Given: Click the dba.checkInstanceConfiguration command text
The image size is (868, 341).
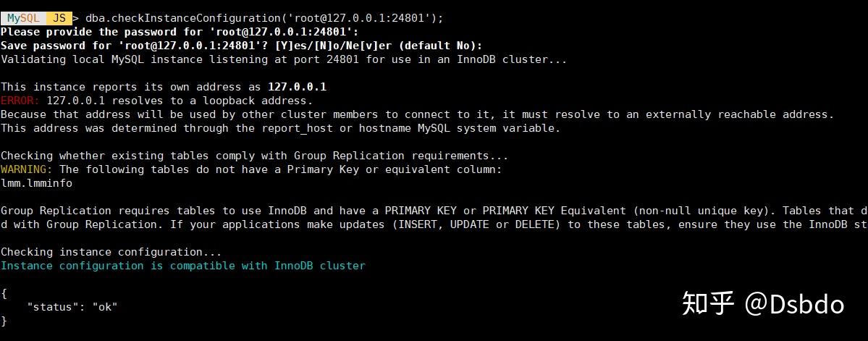Looking at the screenshot, I should (265, 18).
